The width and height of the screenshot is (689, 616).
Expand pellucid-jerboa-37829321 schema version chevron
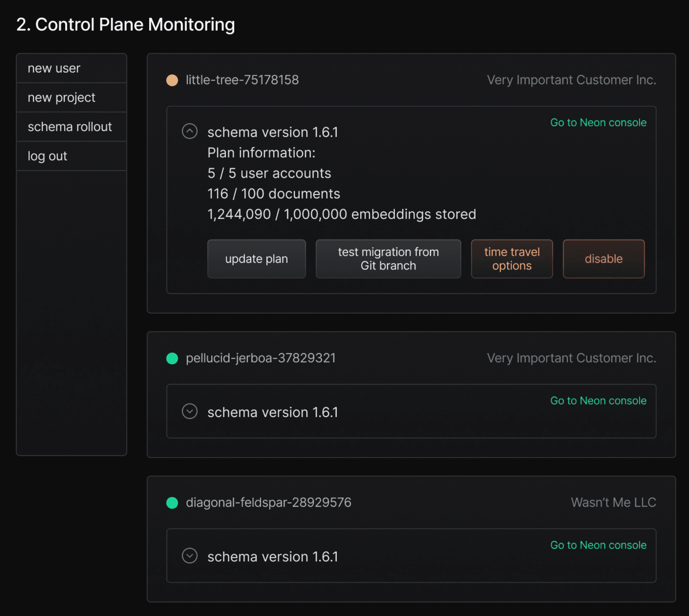click(189, 411)
